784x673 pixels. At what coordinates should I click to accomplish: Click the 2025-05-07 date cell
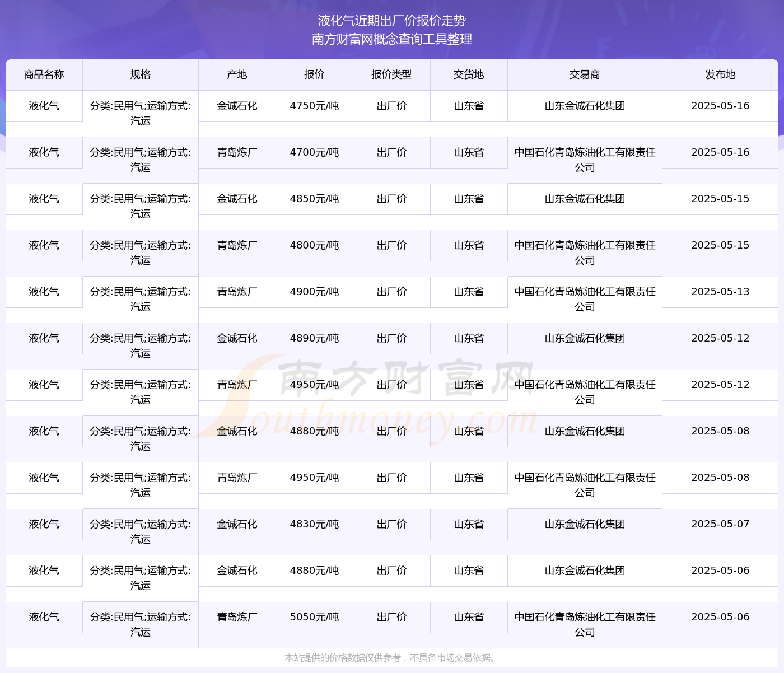[720, 524]
